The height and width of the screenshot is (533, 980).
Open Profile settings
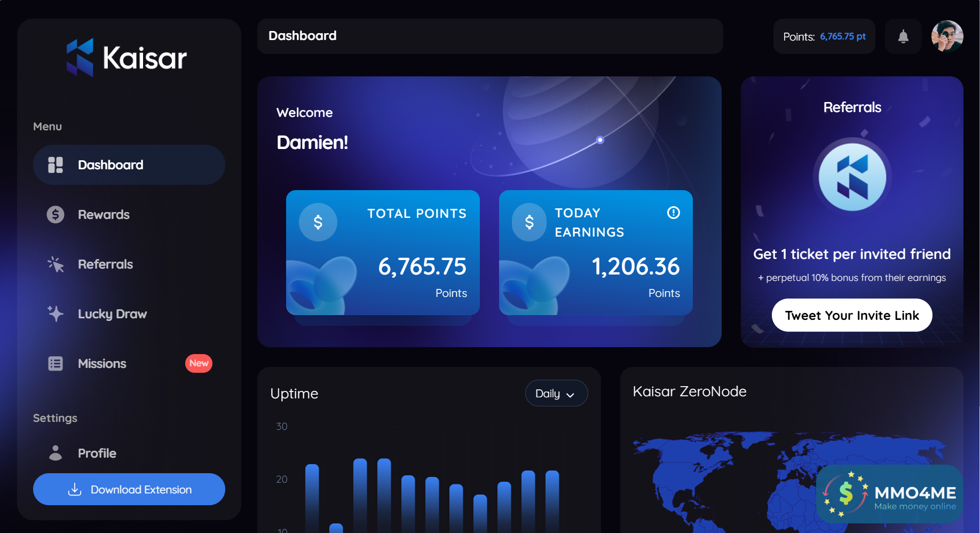tap(129, 453)
